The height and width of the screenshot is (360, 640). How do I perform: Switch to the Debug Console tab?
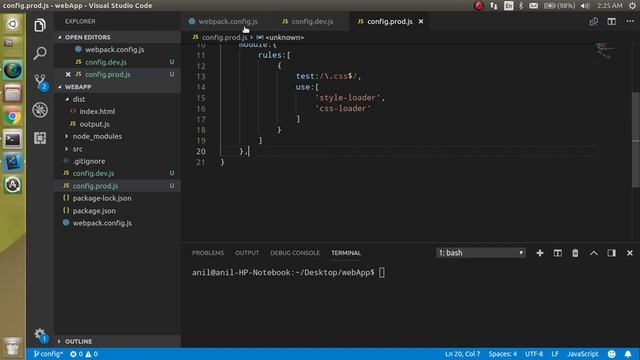tap(295, 253)
